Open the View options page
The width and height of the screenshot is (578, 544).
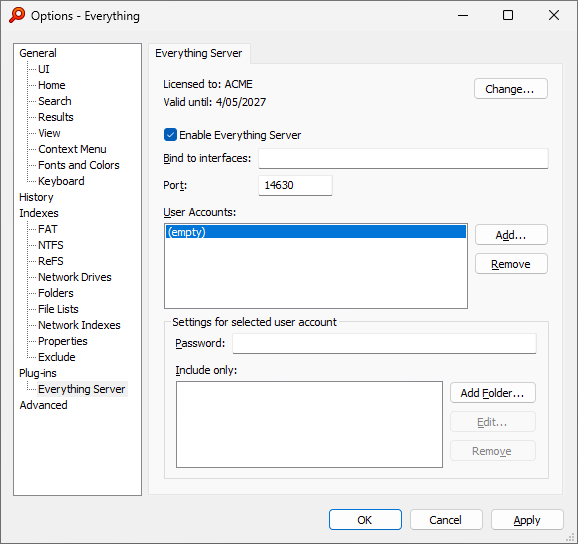(x=49, y=133)
